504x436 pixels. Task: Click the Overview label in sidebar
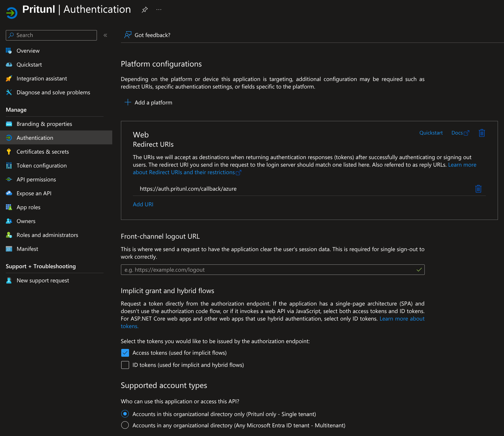(28, 51)
